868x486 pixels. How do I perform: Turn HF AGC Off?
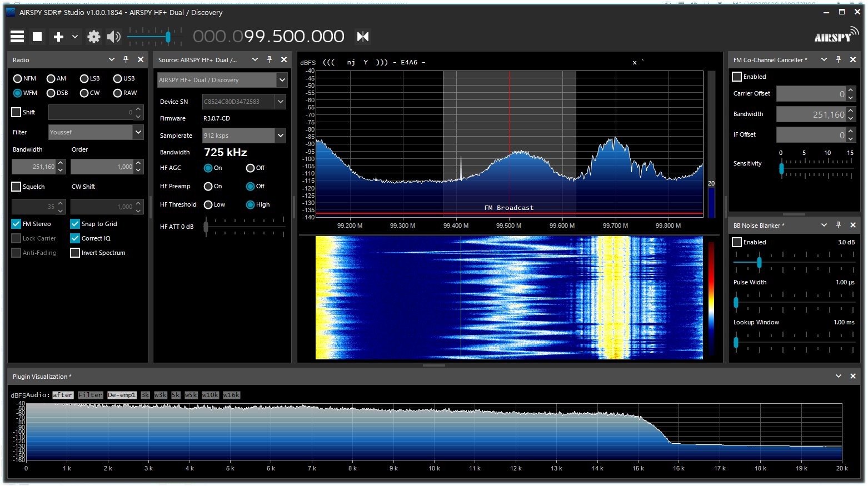pos(251,168)
